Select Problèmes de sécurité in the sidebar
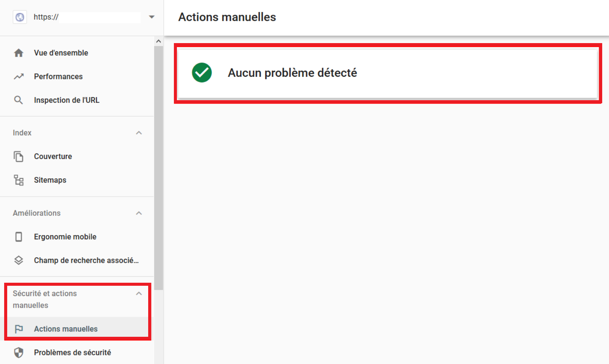 coord(72,352)
